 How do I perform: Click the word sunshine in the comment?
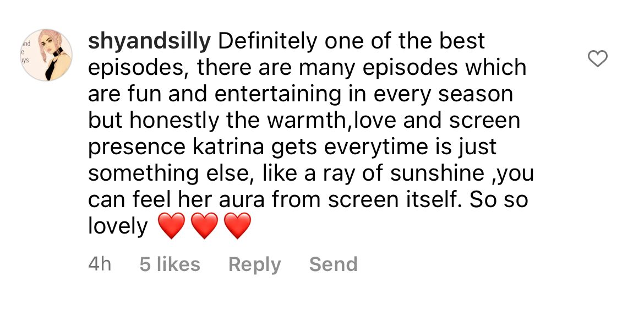coord(437,174)
